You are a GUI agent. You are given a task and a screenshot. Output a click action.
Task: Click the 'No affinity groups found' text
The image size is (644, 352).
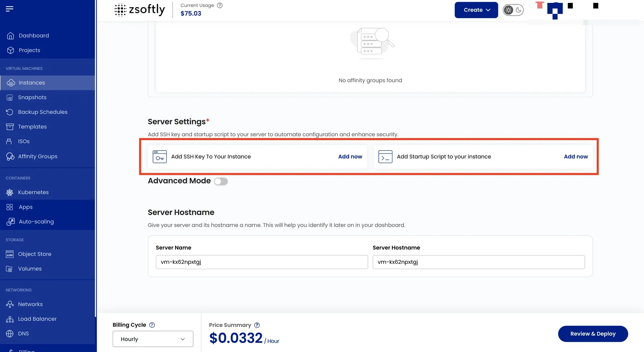[370, 81]
